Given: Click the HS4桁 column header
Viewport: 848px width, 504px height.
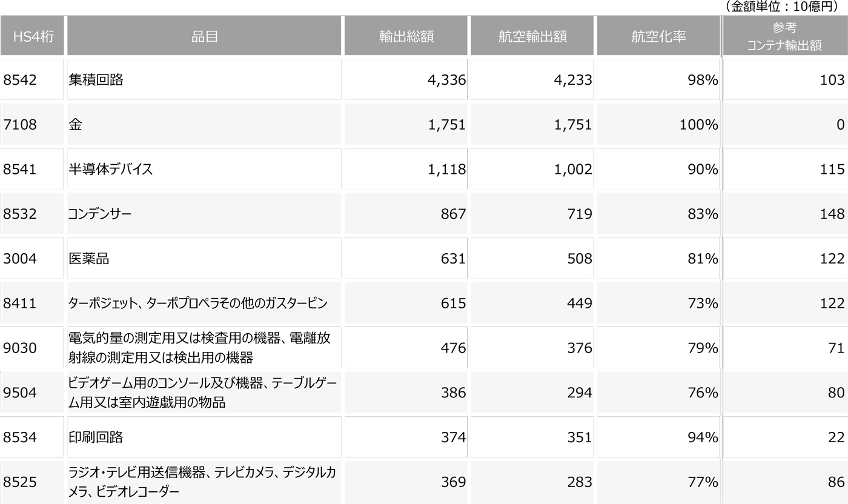Looking at the screenshot, I should (x=32, y=36).
